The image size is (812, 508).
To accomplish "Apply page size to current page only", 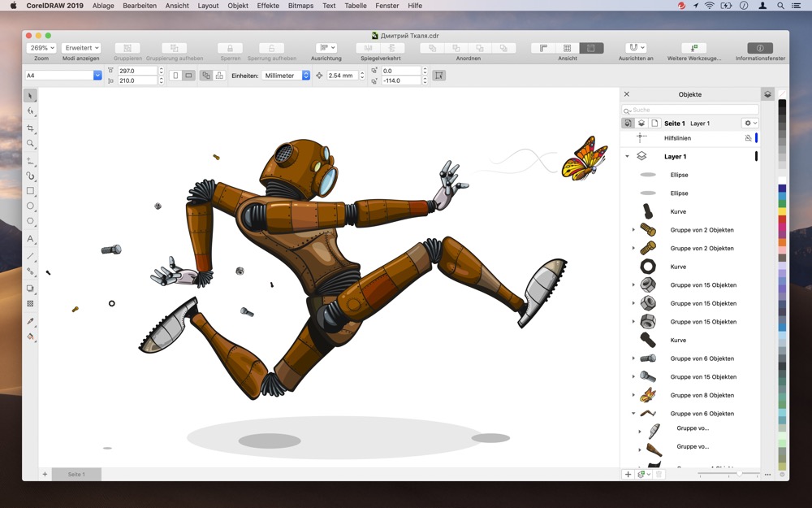I will tap(219, 75).
